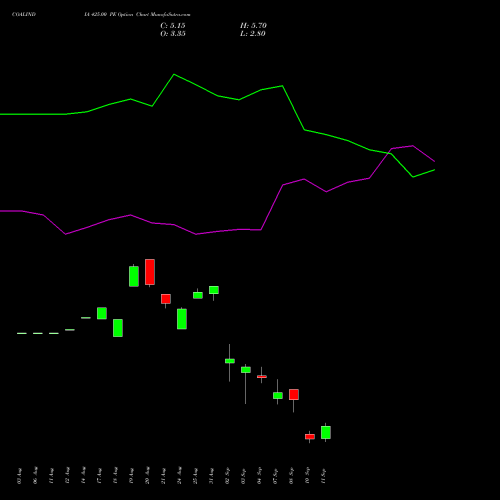Click the close value C: 5.15
500x500 pixels.
point(173,26)
